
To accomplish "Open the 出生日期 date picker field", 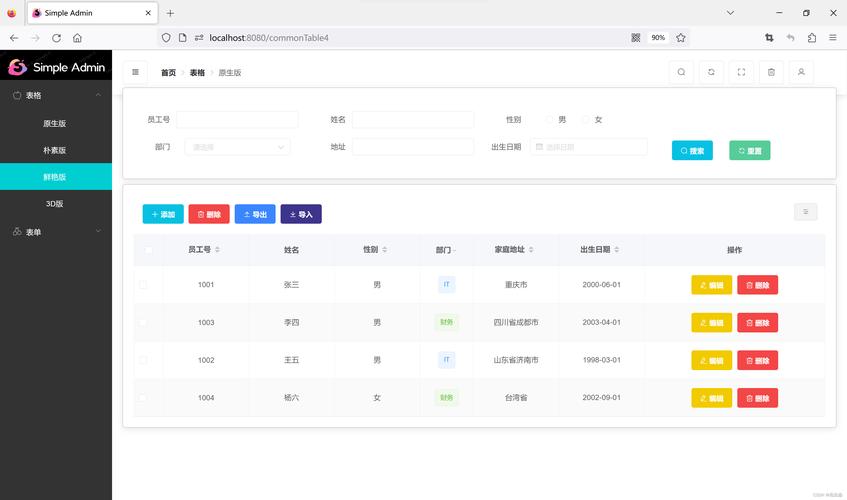I will [589, 147].
